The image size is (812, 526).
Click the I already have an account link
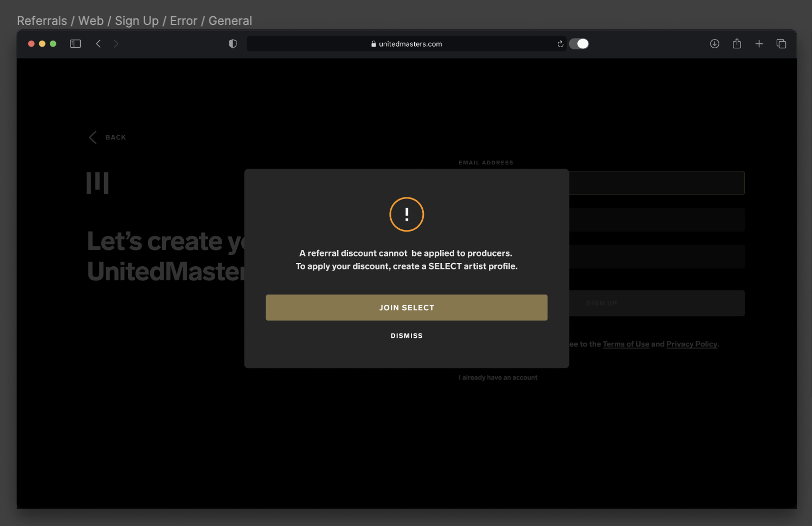[498, 377]
